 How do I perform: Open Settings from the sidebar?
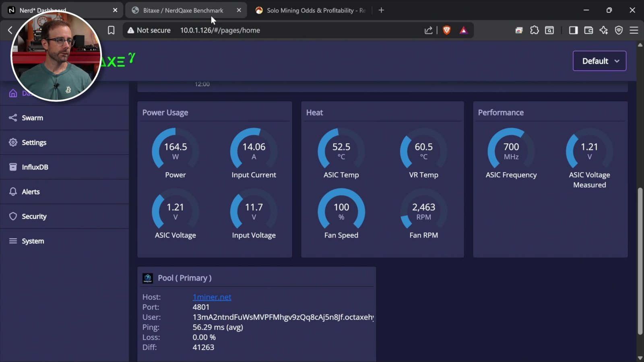[64, 142]
